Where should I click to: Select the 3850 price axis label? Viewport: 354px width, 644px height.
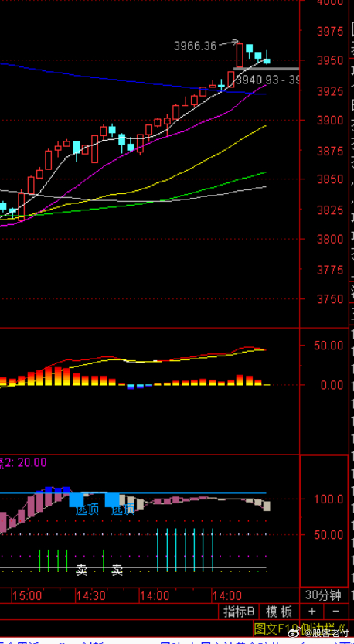click(330, 180)
